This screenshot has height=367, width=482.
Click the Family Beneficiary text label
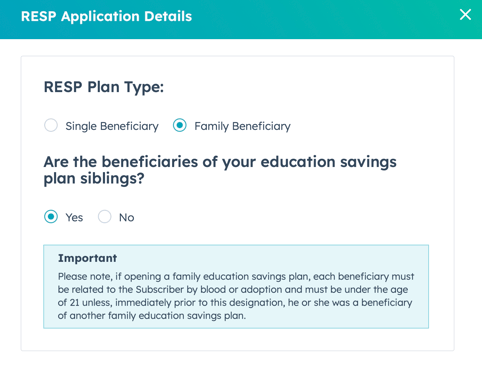(242, 126)
